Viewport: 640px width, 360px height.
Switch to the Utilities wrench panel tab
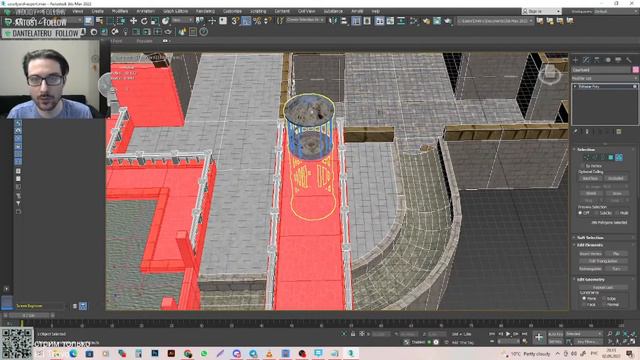click(x=629, y=60)
